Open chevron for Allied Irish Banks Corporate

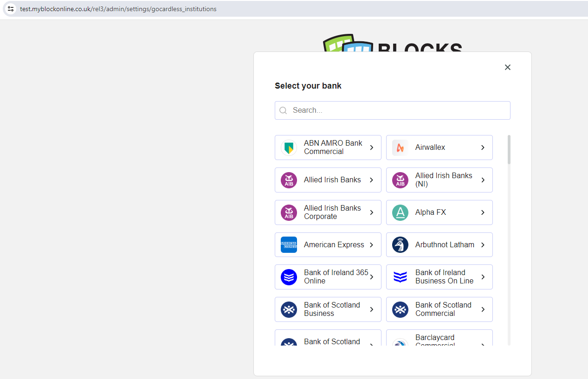click(372, 212)
